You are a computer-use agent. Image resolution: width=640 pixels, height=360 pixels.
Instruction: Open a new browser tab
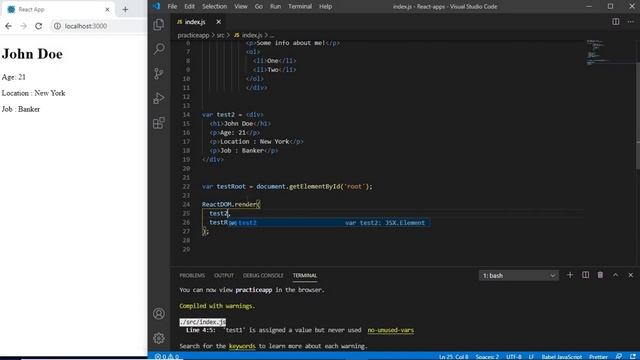tap(125, 9)
